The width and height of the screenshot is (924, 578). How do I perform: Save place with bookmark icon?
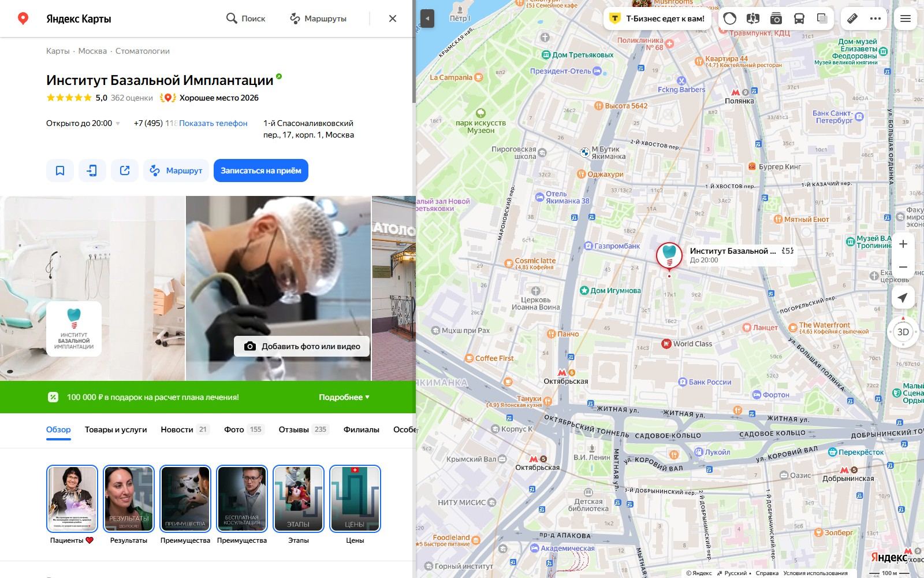(x=60, y=171)
